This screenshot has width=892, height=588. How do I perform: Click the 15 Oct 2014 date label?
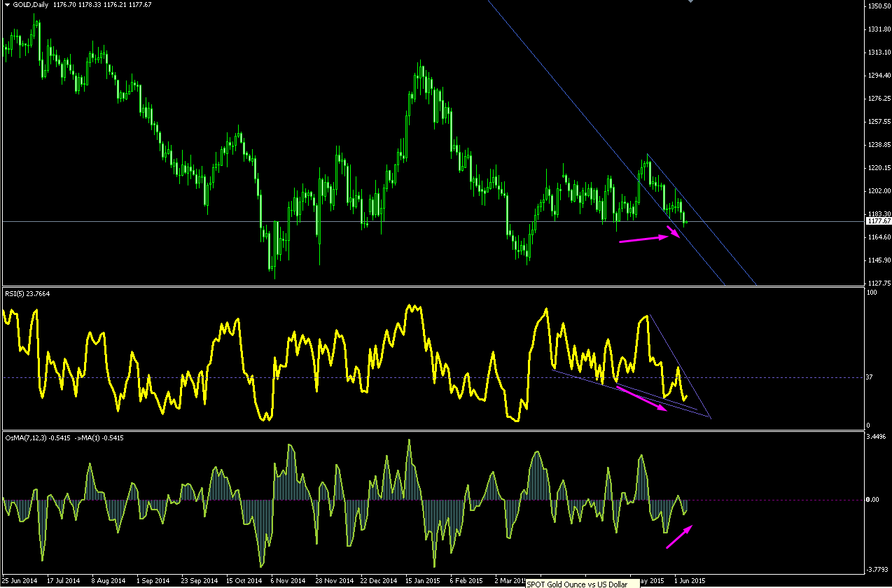coord(244,581)
